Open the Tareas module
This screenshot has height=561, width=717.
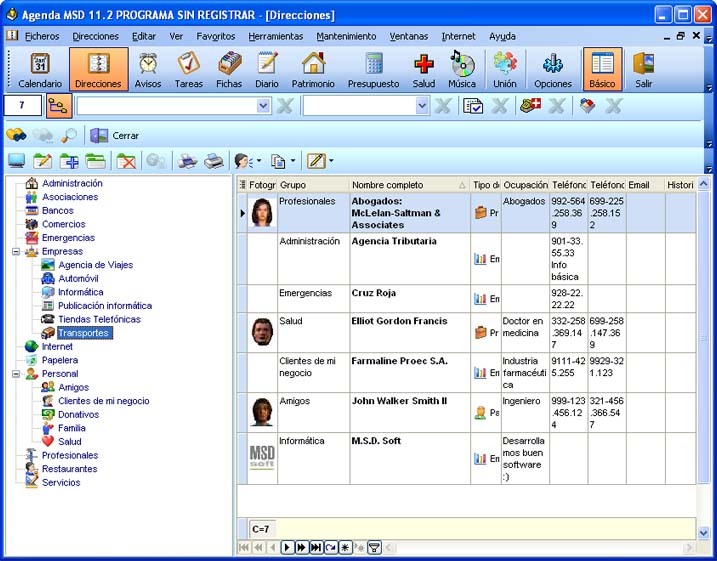188,69
